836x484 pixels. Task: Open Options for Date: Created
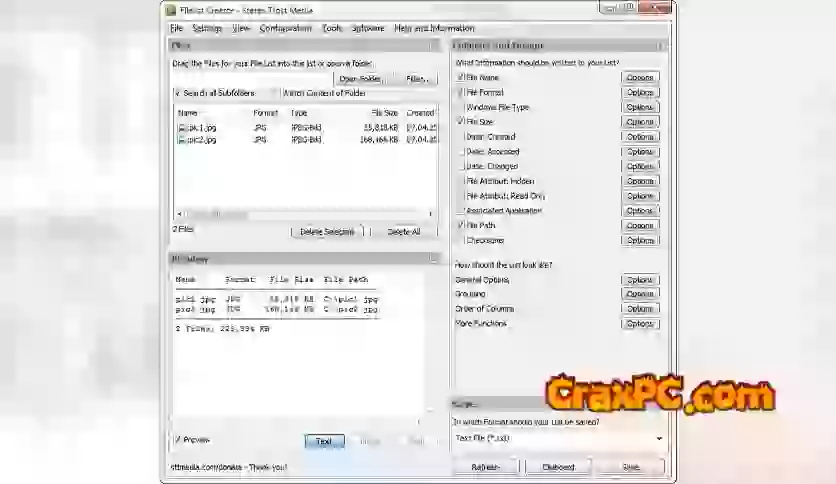[x=640, y=136]
